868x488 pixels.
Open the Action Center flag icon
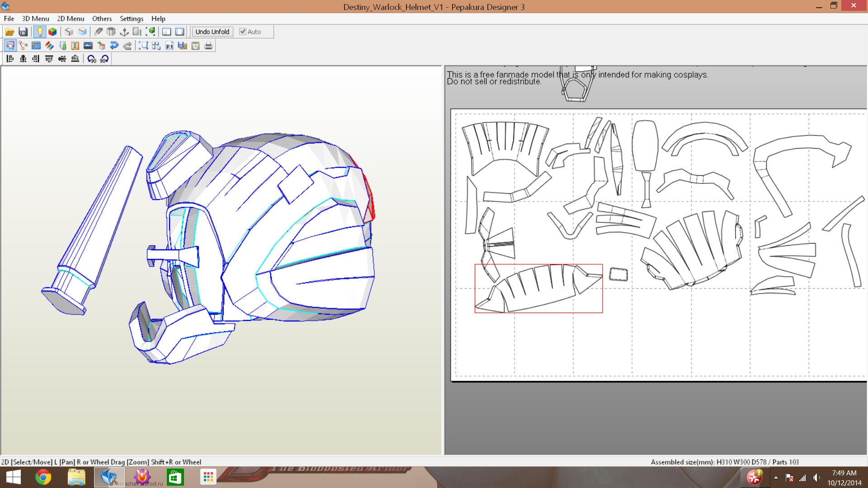coord(790,478)
